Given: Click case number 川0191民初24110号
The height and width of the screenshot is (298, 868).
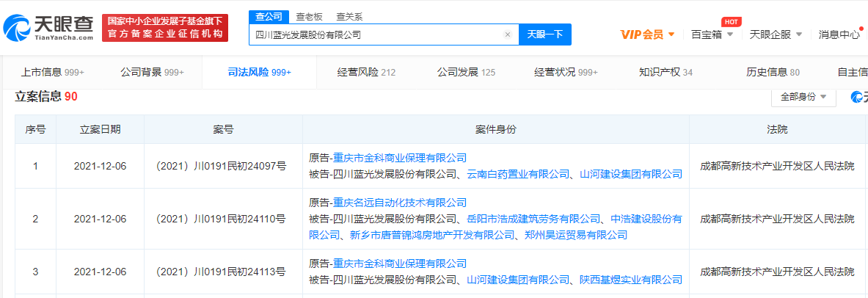Looking at the screenshot, I should pos(222,219).
